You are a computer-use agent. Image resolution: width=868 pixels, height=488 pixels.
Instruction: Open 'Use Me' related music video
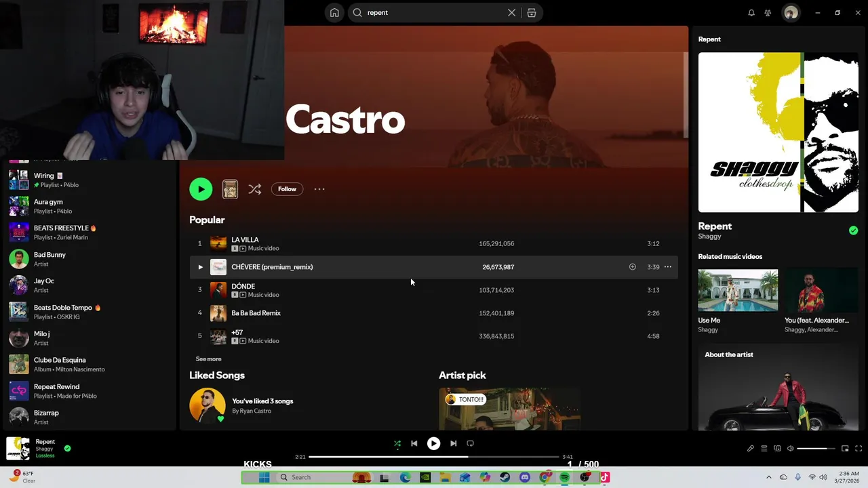(x=738, y=302)
